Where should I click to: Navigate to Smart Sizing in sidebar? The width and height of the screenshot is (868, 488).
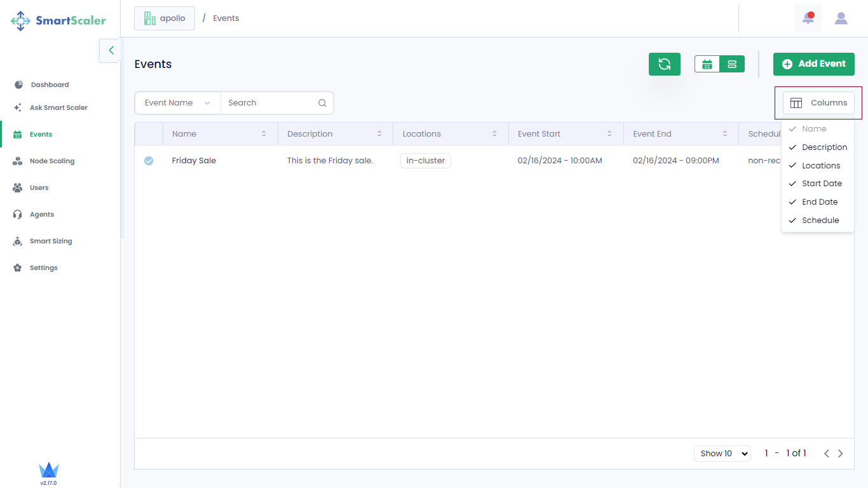coord(50,241)
